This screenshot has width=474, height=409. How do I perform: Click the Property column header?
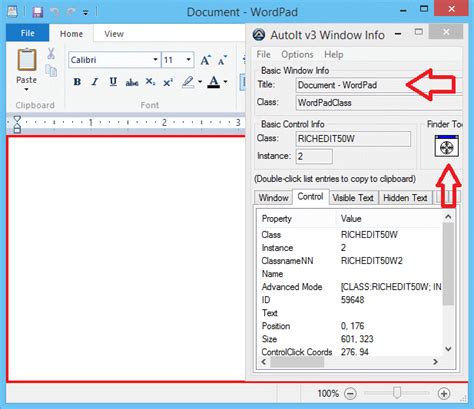pos(277,219)
